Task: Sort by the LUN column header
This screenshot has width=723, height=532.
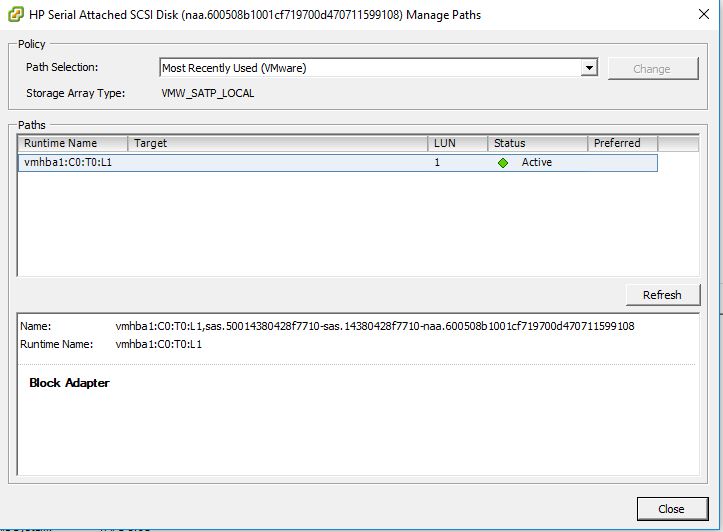Action: [457, 143]
